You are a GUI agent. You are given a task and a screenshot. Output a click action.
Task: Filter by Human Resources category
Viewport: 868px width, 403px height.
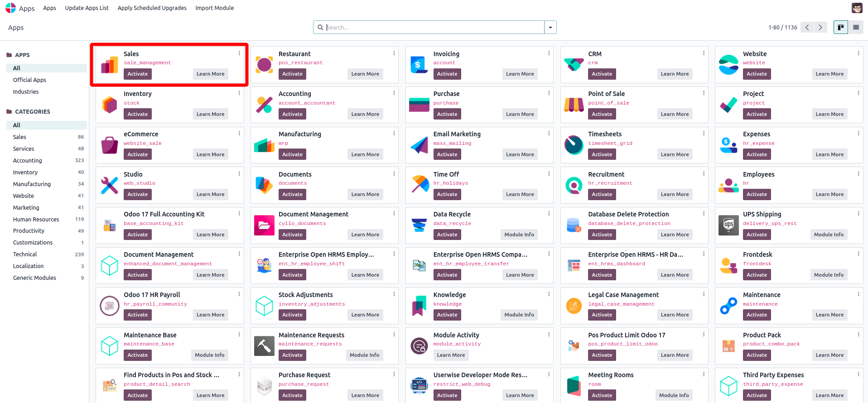[36, 219]
